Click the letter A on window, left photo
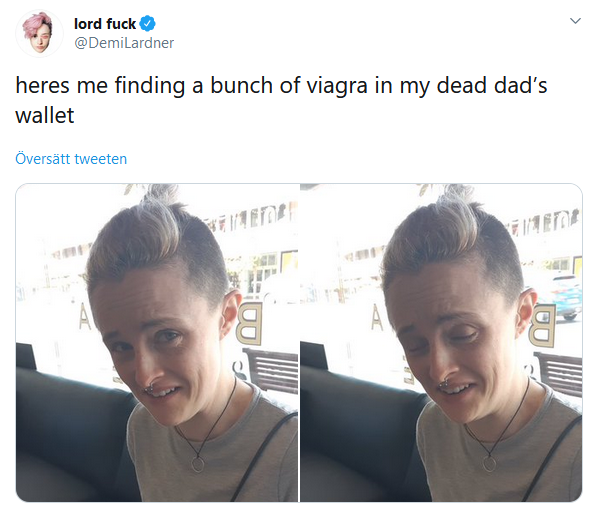The width and height of the screenshot is (590, 517). click(x=85, y=317)
